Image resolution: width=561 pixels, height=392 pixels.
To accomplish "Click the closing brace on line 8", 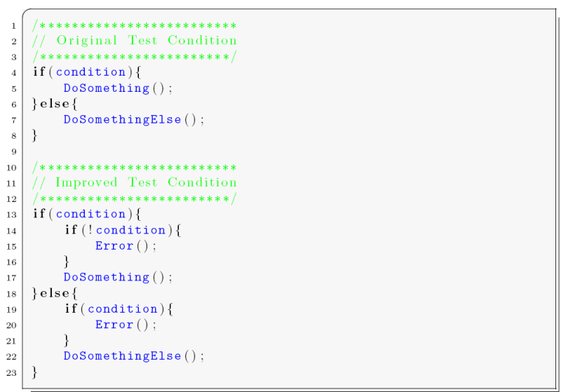I will pos(34,135).
